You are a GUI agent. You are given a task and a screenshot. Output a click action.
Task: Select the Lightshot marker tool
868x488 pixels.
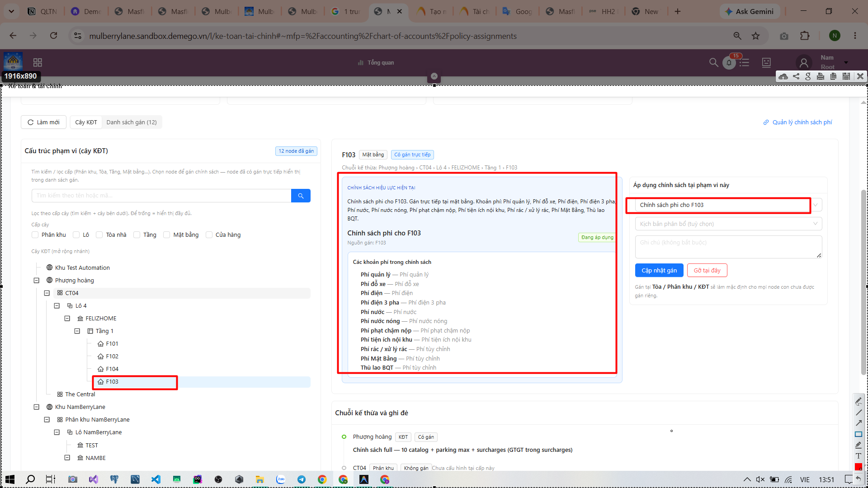click(x=859, y=445)
